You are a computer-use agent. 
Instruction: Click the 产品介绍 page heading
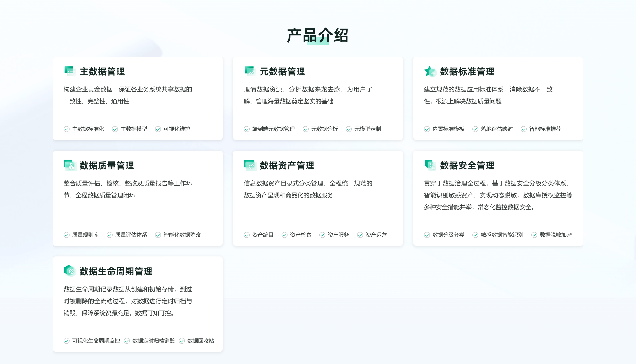pos(318,36)
